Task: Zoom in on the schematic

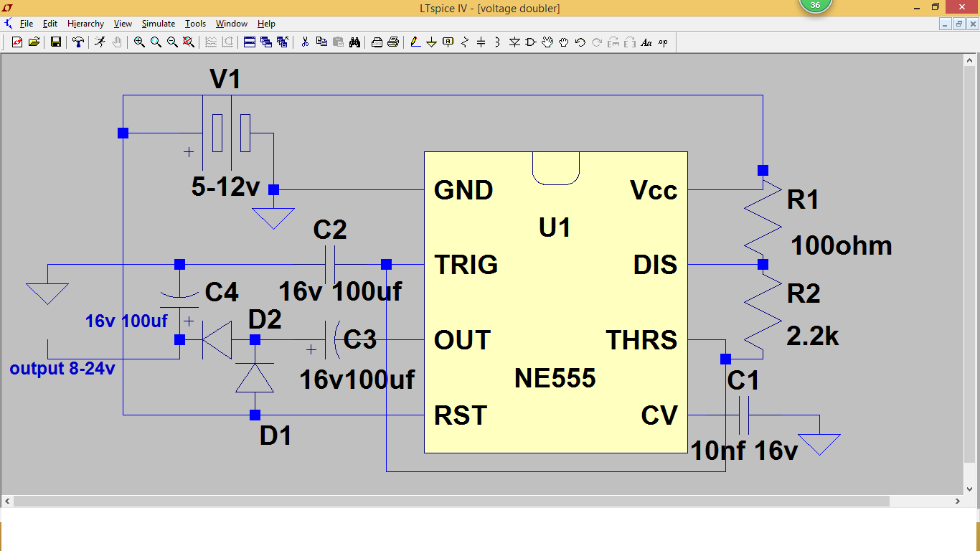Action: tap(140, 42)
